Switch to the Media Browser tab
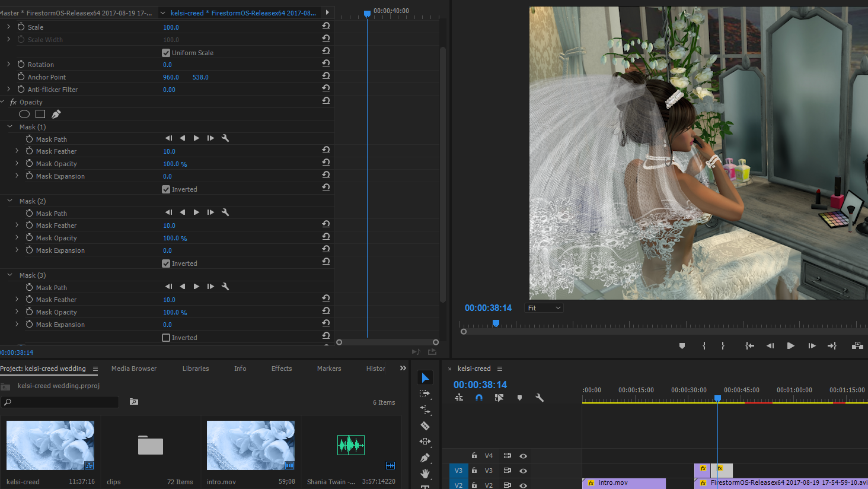The height and width of the screenshot is (489, 868). (x=134, y=369)
